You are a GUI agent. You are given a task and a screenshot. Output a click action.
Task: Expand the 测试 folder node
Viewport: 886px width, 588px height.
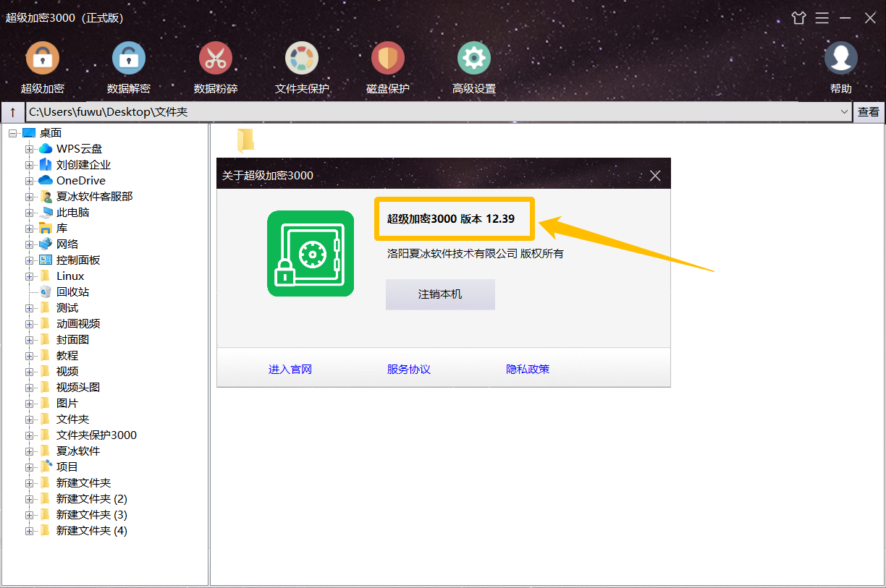[30, 308]
